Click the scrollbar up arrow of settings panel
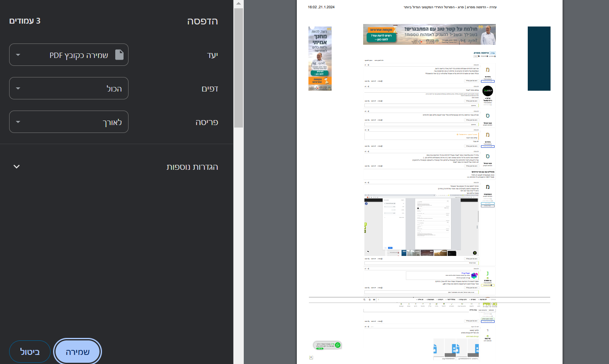Image resolution: width=609 pixels, height=364 pixels. coord(238,4)
